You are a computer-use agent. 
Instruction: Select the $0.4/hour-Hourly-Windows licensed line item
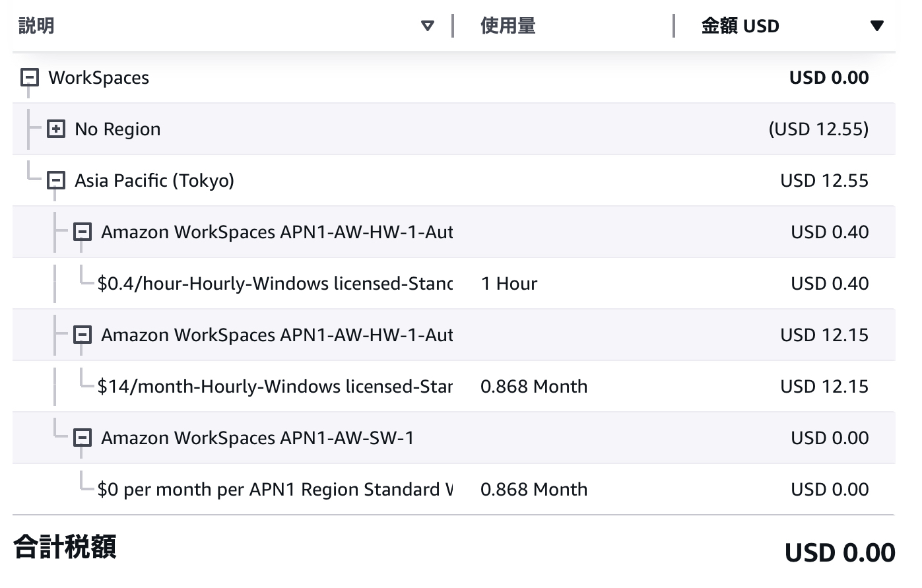coord(275,284)
